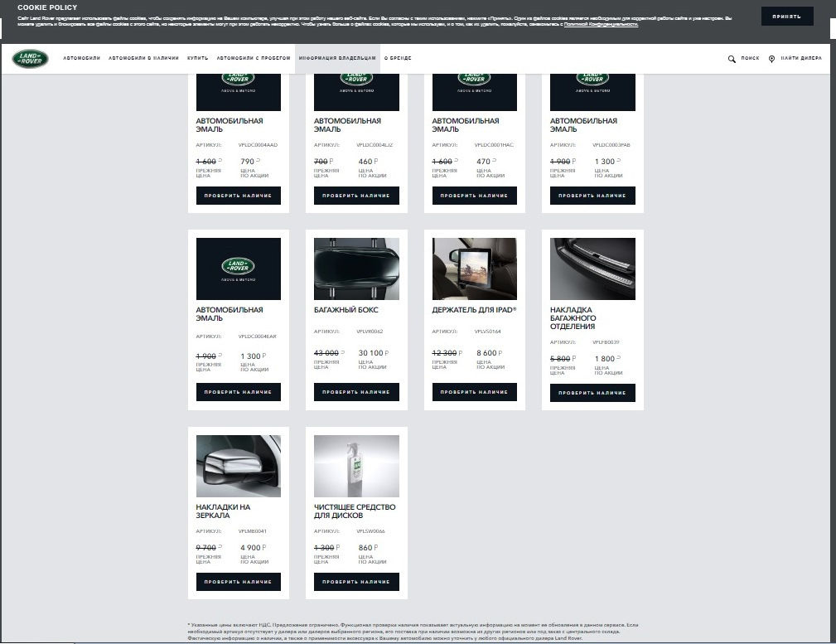Image resolution: width=836 pixels, height=644 pixels.
Task: Click the НАЙТИ ДИЛЕРА link
Action: (801, 58)
